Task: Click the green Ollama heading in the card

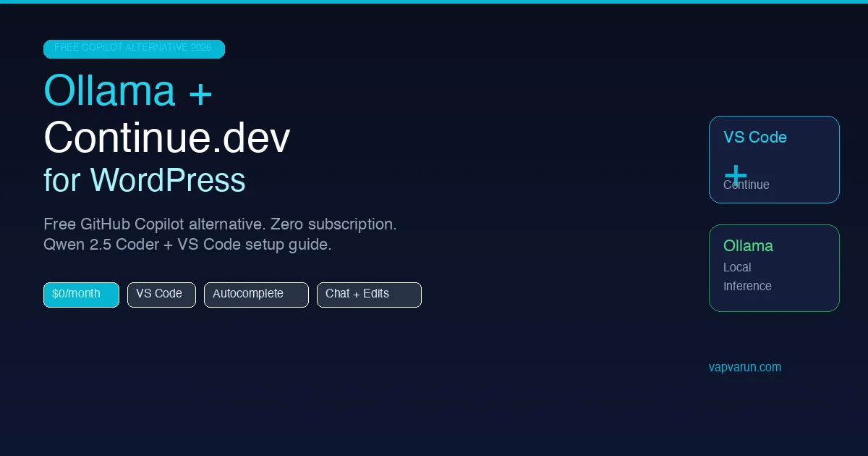Action: 748,246
